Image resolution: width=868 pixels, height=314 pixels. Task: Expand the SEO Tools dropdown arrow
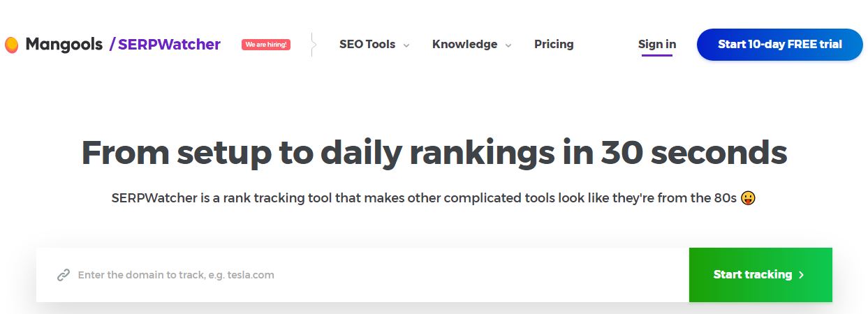pos(406,45)
